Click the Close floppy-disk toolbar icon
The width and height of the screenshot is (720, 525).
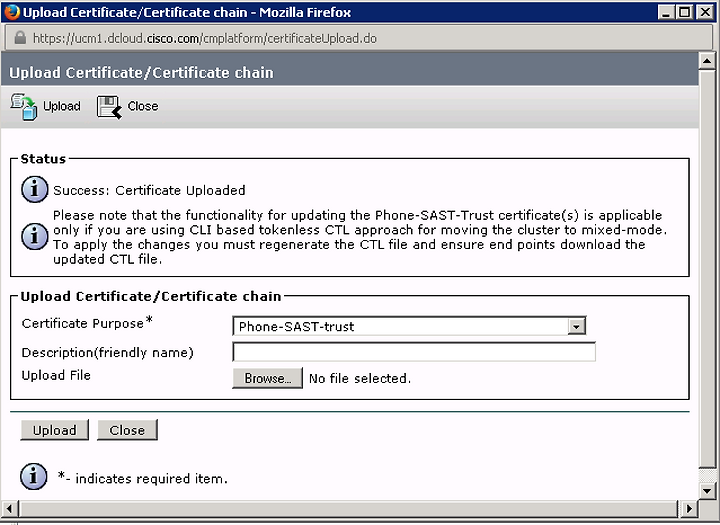(x=109, y=107)
